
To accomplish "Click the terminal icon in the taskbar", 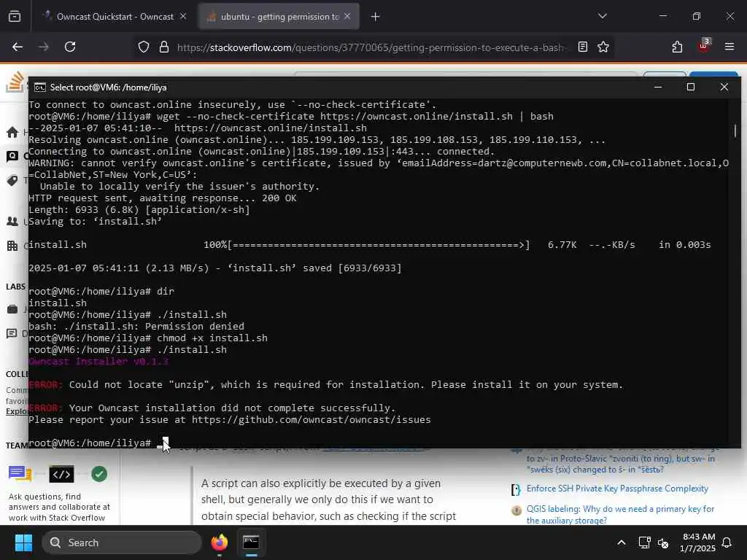I will point(251,542).
